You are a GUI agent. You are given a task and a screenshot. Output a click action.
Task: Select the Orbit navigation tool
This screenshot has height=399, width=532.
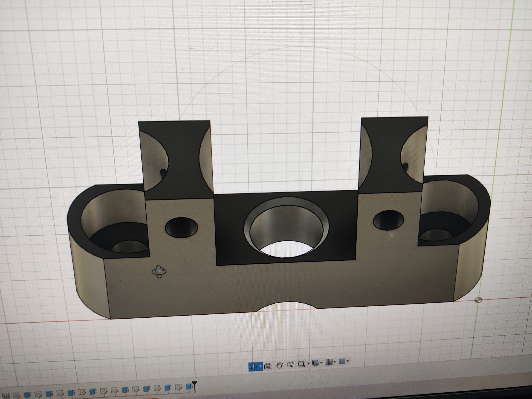pyautogui.click(x=253, y=367)
